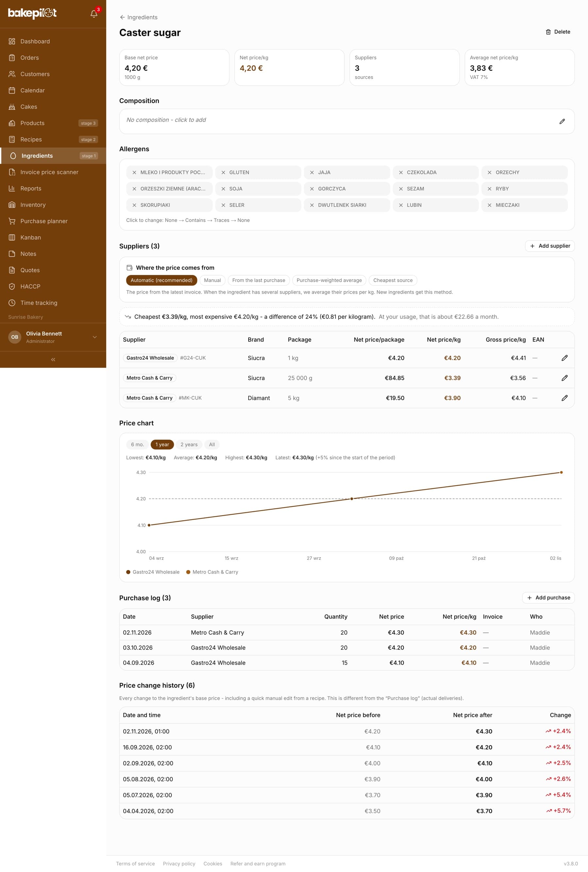Click the Orders clipboard icon
This screenshot has width=588, height=872.
pyautogui.click(x=12, y=58)
